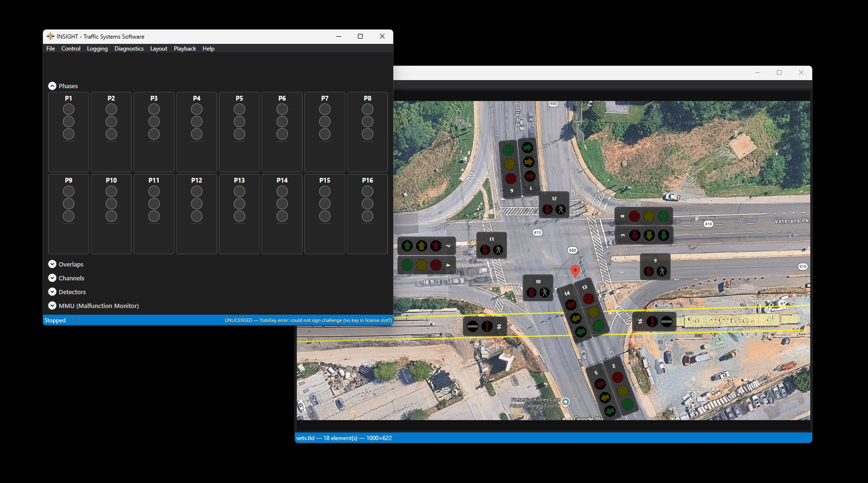
Task: Open the Playback menu
Action: coord(185,49)
